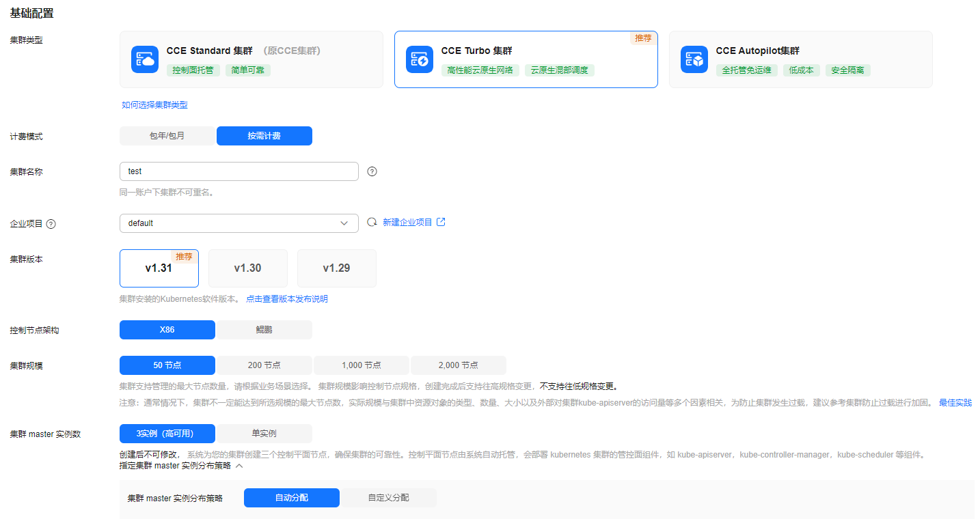This screenshot has width=980, height=519.
Task: Open 如何选择集群类型 help link
Action: click(154, 104)
